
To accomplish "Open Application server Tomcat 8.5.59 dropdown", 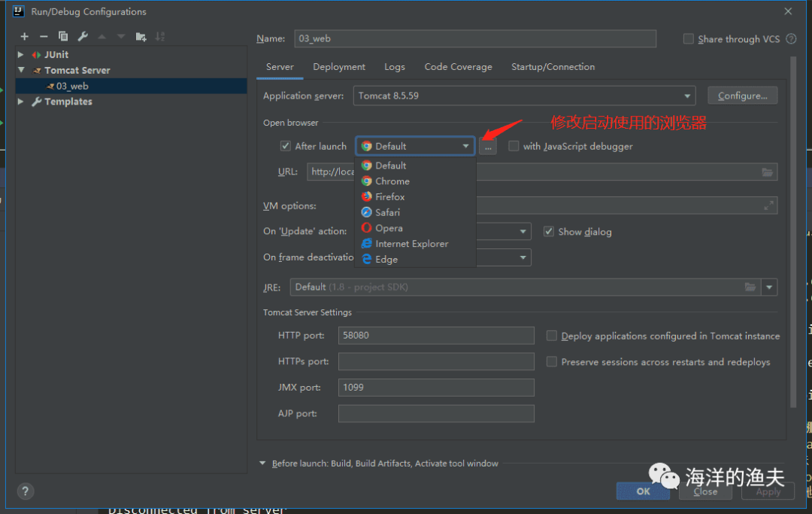I will 524,96.
